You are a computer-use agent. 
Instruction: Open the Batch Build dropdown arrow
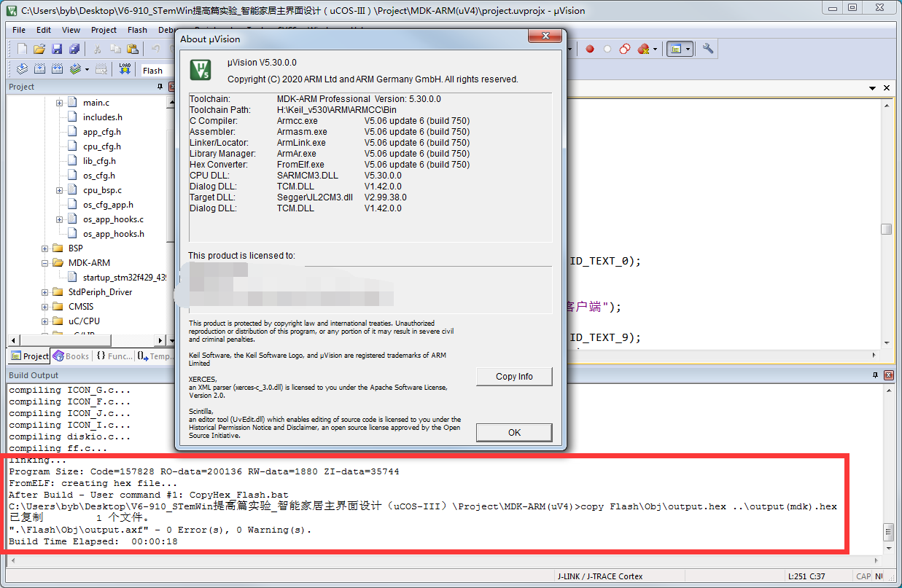[87, 70]
